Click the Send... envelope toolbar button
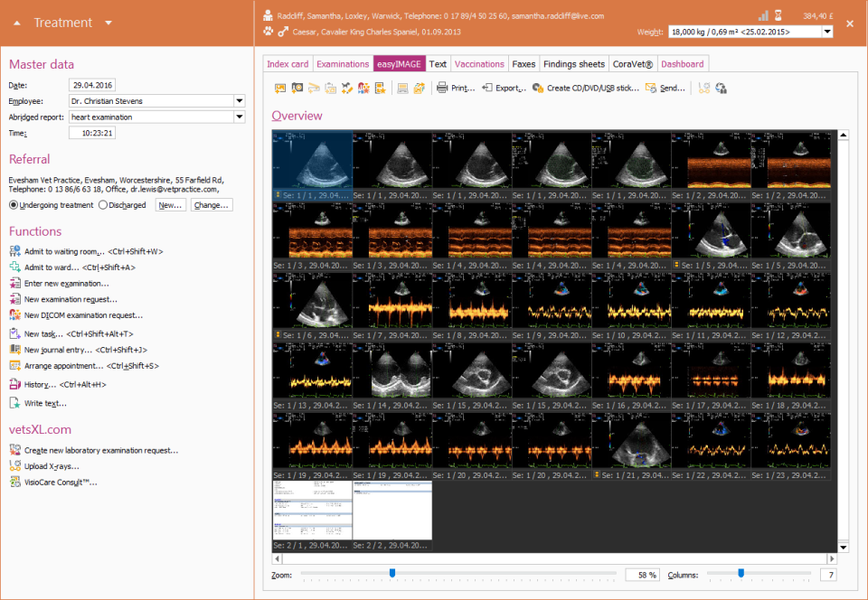The width and height of the screenshot is (868, 600). point(665,88)
